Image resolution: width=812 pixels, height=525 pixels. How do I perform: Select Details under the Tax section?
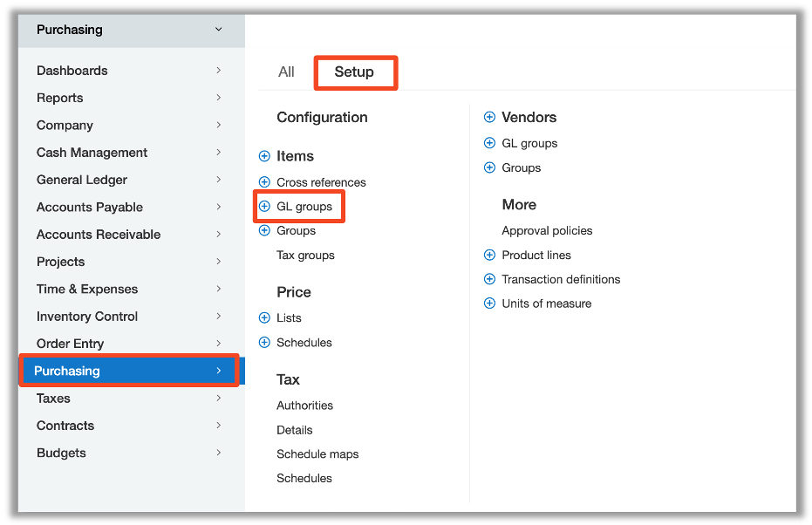click(x=295, y=429)
